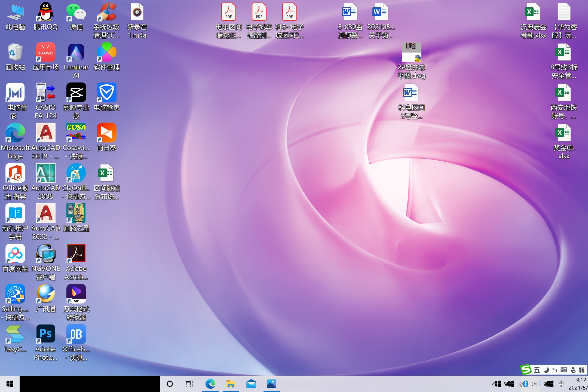588x392 pixels.
Task: Click the Adobe Acrob... shortcut
Action: (x=76, y=262)
